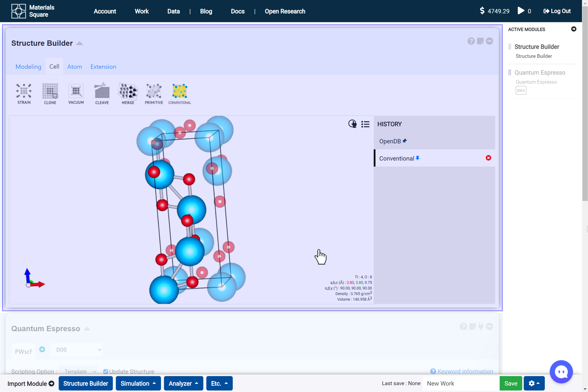Switch to the Atom tab
Screen dimensions: 588x392
coord(75,67)
